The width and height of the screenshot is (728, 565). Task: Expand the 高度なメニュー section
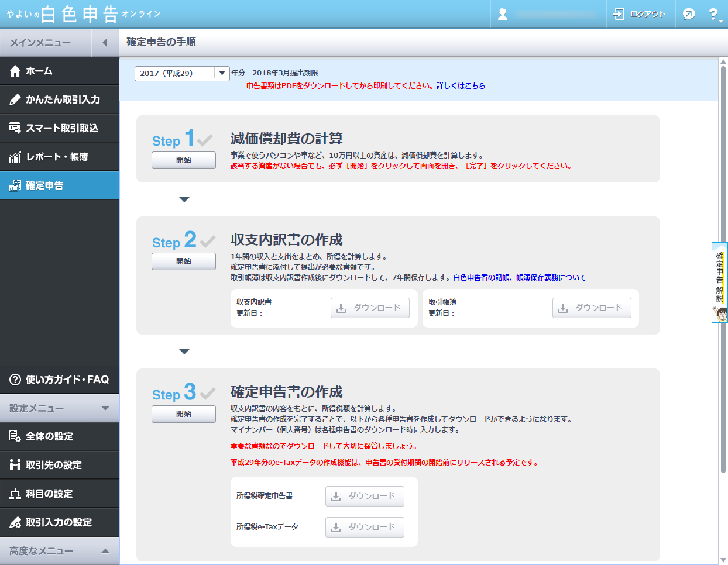click(105, 551)
